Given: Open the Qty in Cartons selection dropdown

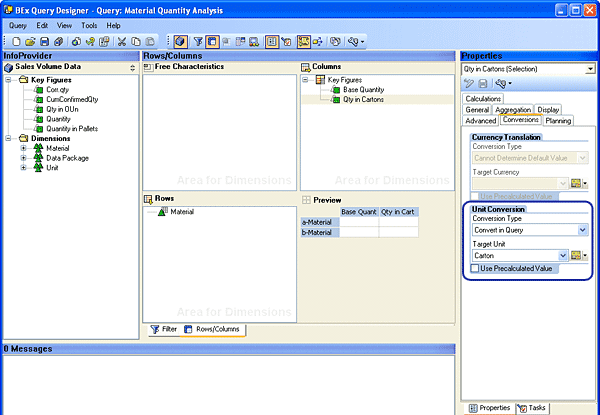Looking at the screenshot, I should 590,69.
